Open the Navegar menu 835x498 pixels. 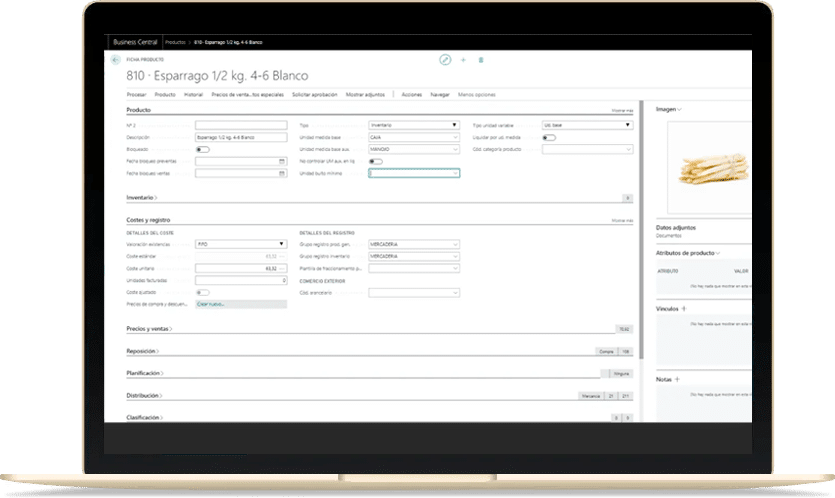[439, 93]
